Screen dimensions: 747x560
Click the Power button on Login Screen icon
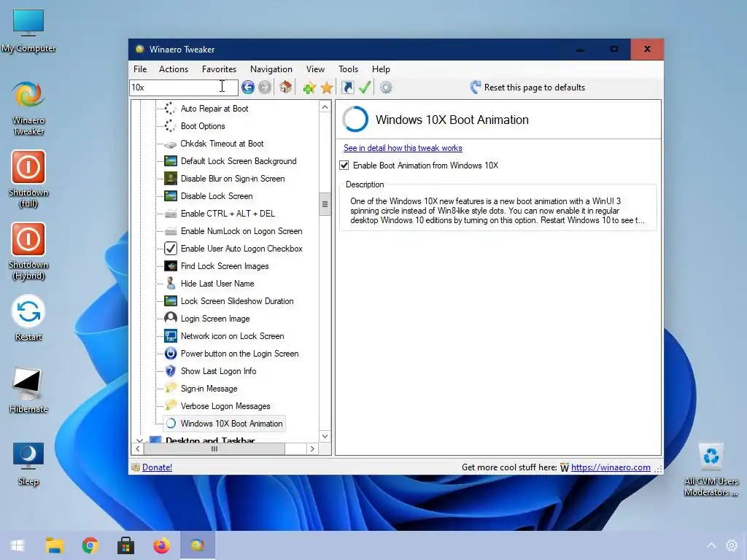click(x=170, y=354)
